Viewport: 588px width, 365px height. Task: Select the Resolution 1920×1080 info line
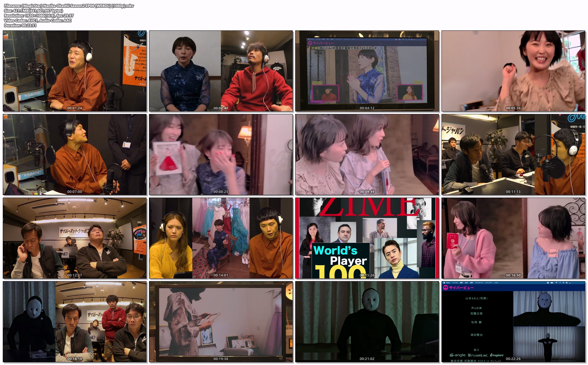tap(39, 16)
